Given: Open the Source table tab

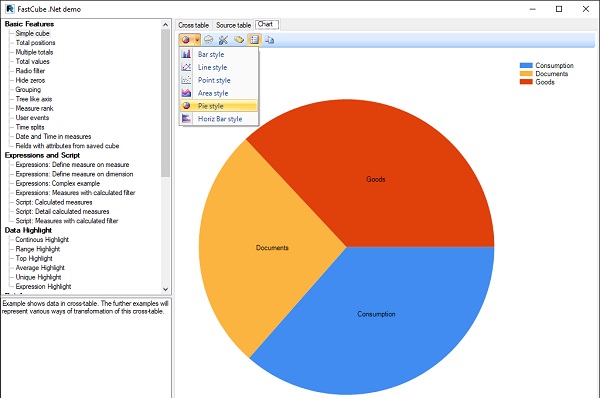Looking at the screenshot, I should click(x=233, y=25).
